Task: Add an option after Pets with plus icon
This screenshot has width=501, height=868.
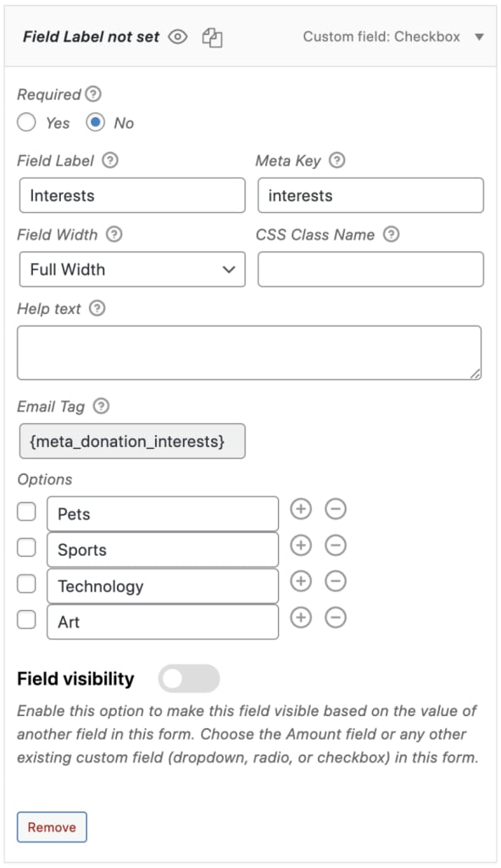Action: (301, 509)
